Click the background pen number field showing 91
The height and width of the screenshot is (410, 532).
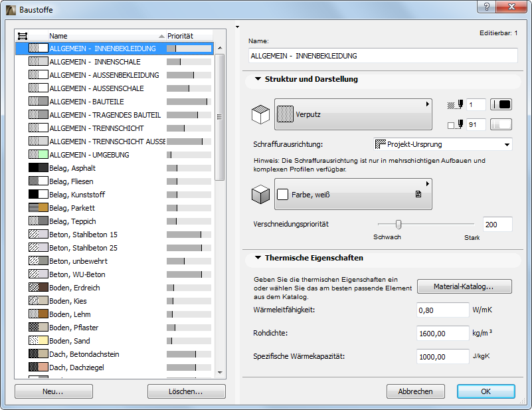point(476,124)
